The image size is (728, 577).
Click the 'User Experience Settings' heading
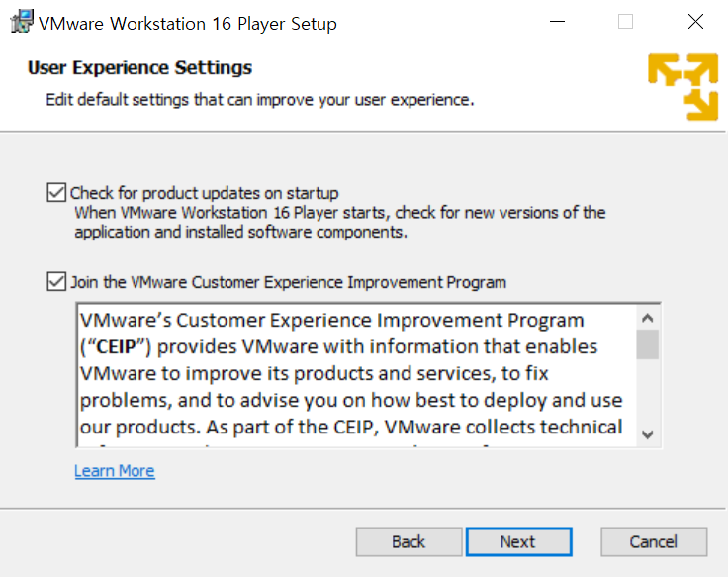tap(139, 68)
